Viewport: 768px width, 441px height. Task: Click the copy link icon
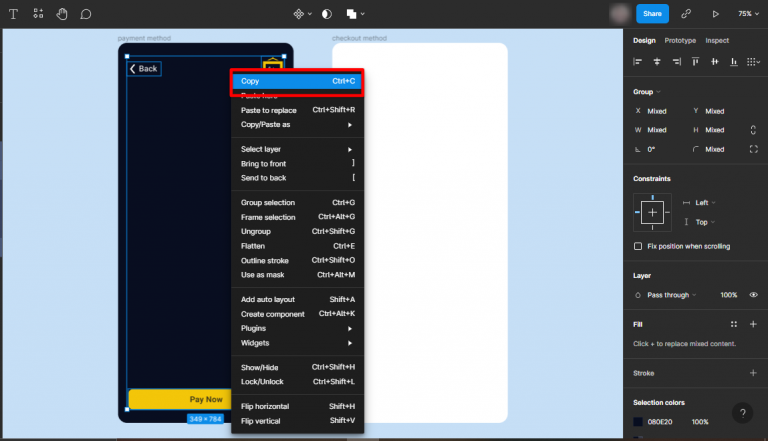pyautogui.click(x=686, y=14)
